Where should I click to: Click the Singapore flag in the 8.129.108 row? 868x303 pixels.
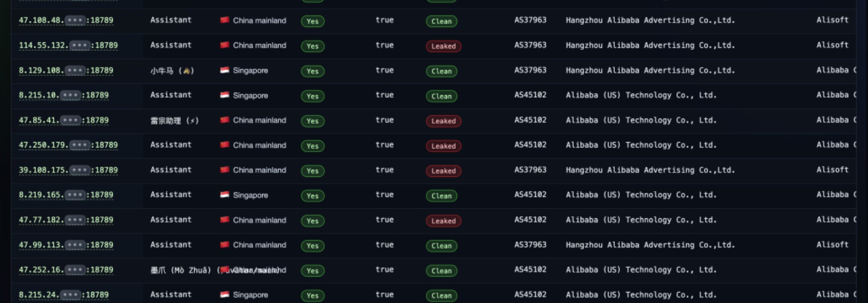[225, 70]
